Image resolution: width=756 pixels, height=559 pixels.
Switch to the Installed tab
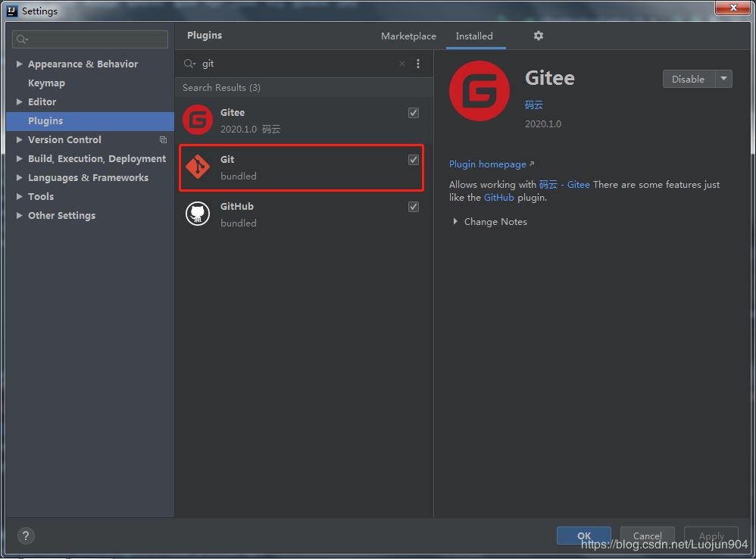474,36
